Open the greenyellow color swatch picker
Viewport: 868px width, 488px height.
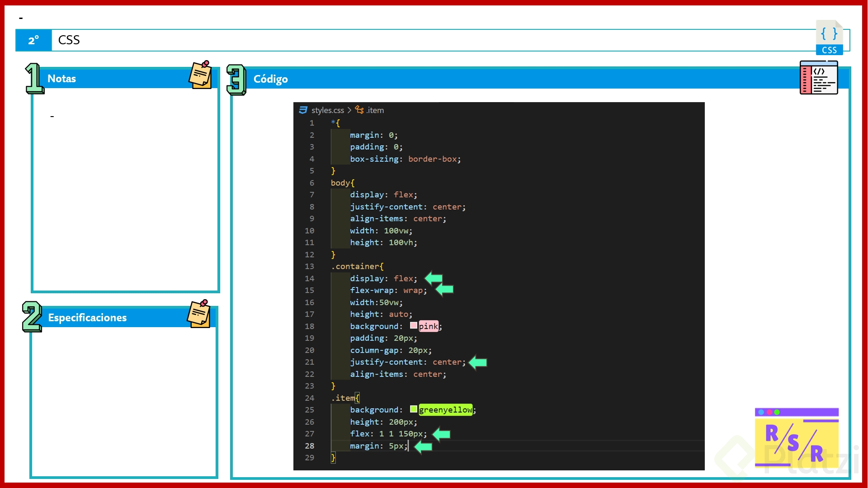tap(413, 409)
